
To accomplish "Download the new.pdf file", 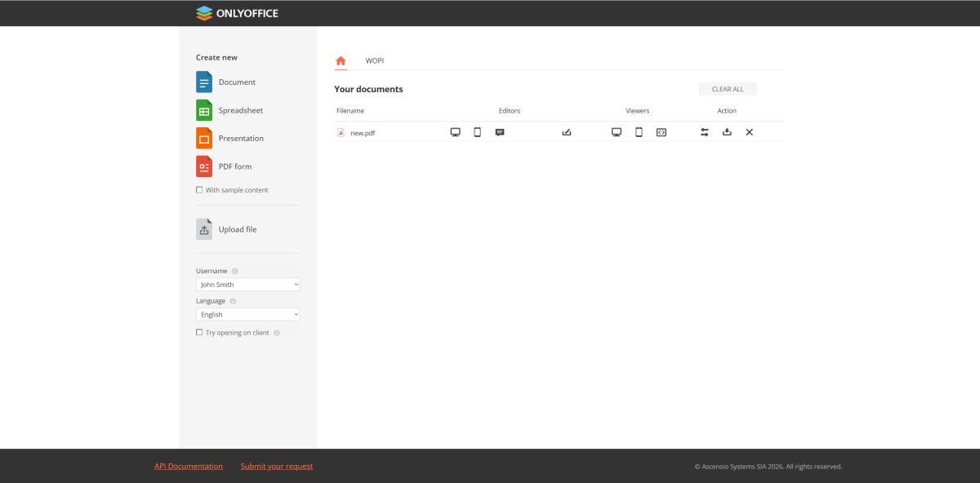I will [727, 132].
